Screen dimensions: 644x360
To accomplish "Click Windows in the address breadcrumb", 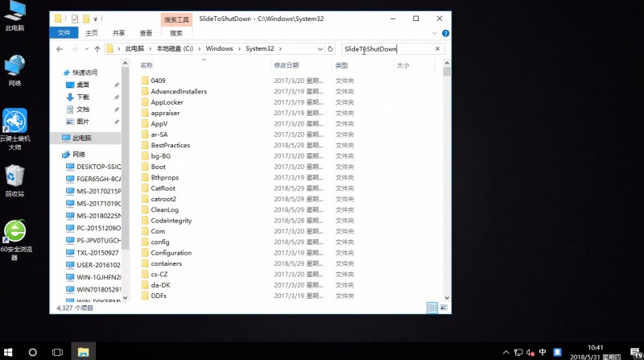I will tap(219, 48).
